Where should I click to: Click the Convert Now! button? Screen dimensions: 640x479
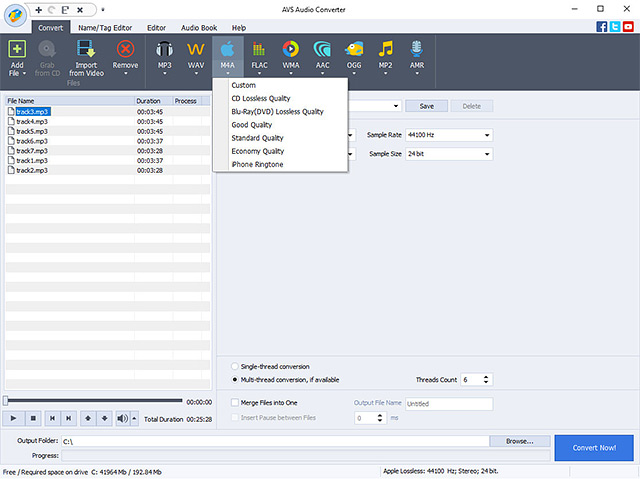point(594,448)
